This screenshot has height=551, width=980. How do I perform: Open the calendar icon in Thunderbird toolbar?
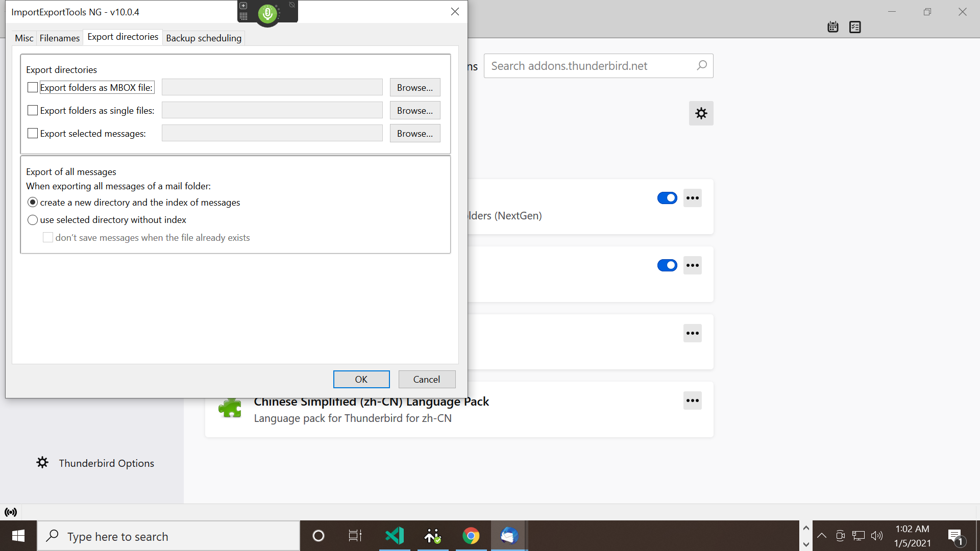833,27
